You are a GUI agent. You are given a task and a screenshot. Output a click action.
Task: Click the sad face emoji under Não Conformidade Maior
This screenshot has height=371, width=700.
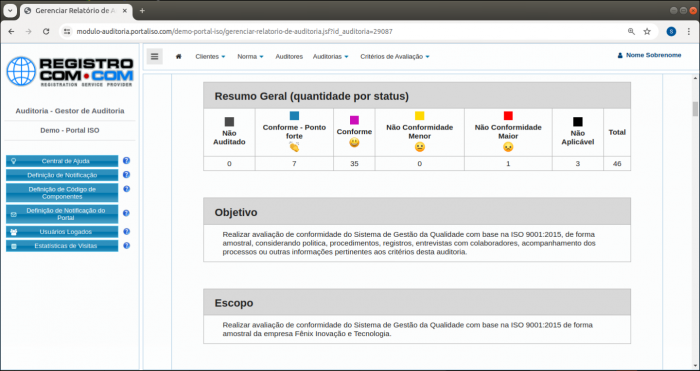click(508, 147)
